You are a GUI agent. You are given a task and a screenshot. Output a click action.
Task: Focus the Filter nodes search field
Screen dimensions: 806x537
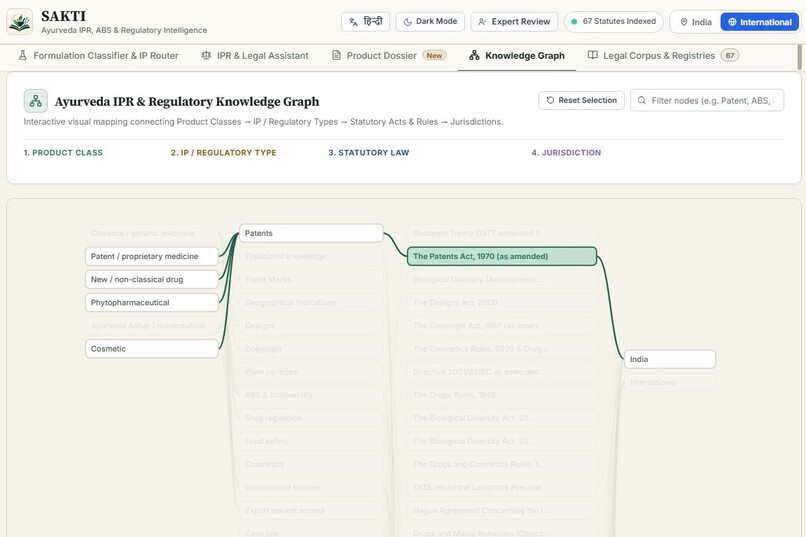(x=707, y=100)
